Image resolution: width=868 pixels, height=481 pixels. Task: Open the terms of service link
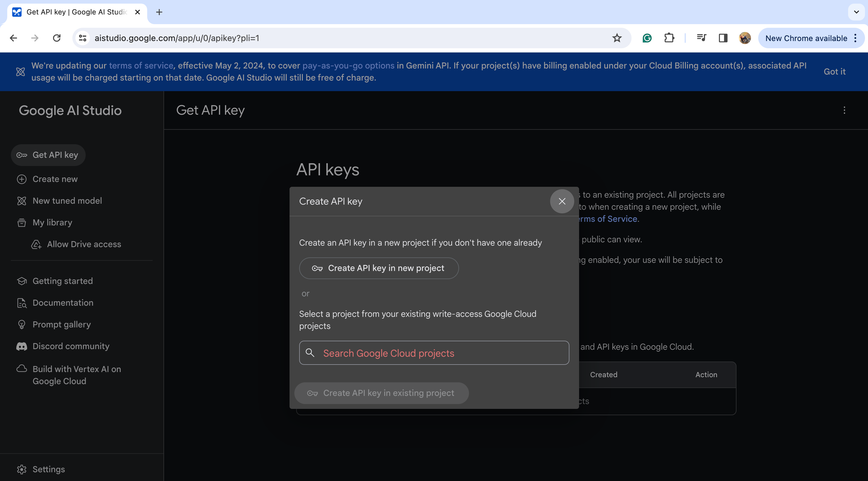click(x=141, y=65)
